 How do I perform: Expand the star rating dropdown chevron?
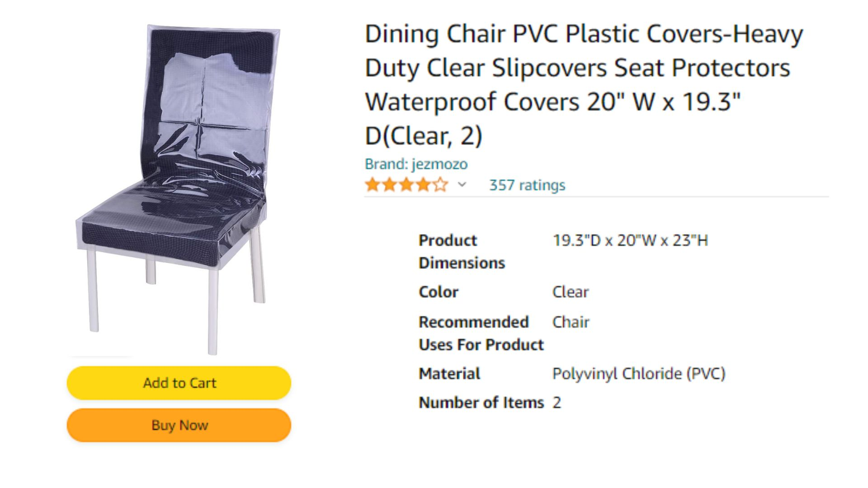coord(462,184)
